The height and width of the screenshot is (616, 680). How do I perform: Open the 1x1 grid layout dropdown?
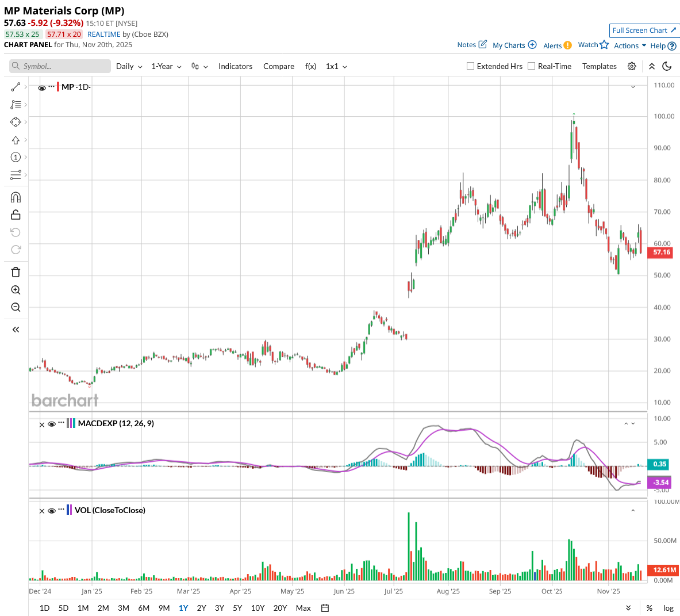[336, 66]
